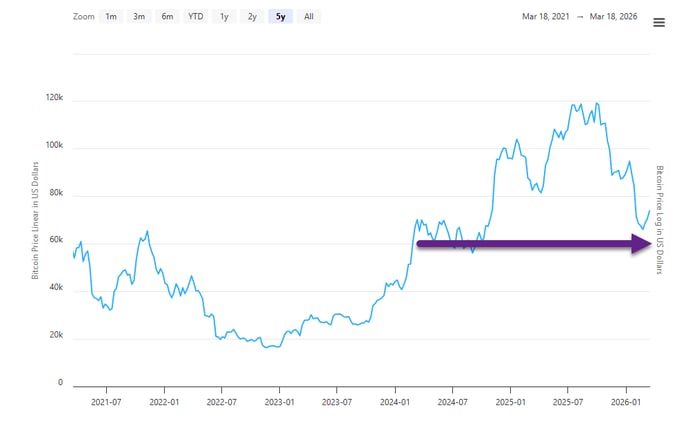
Task: Click the purple arrow head
Action: tap(641, 244)
